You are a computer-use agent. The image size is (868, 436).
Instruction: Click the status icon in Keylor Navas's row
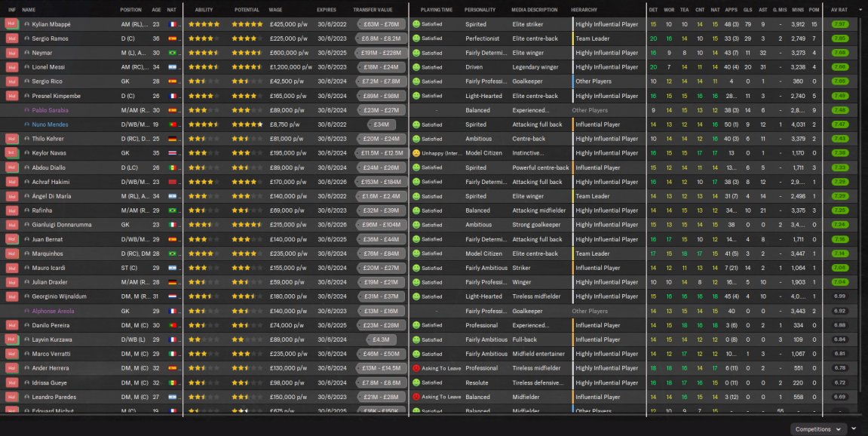tap(11, 153)
